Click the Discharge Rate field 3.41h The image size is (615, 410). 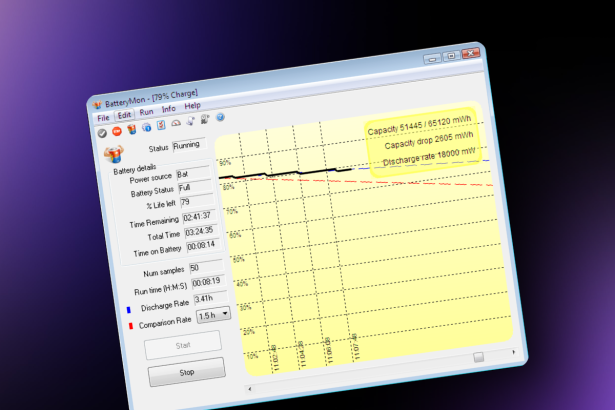tap(211, 298)
